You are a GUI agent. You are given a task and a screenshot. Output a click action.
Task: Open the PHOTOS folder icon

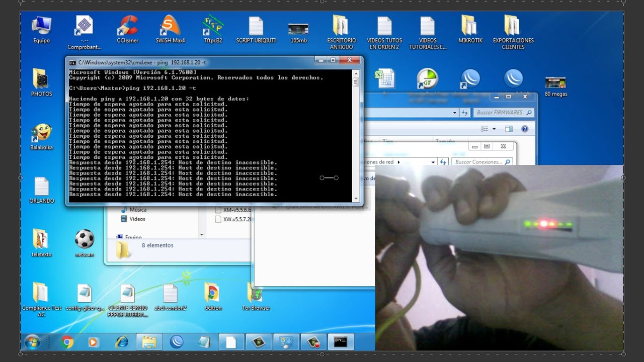[x=41, y=82]
